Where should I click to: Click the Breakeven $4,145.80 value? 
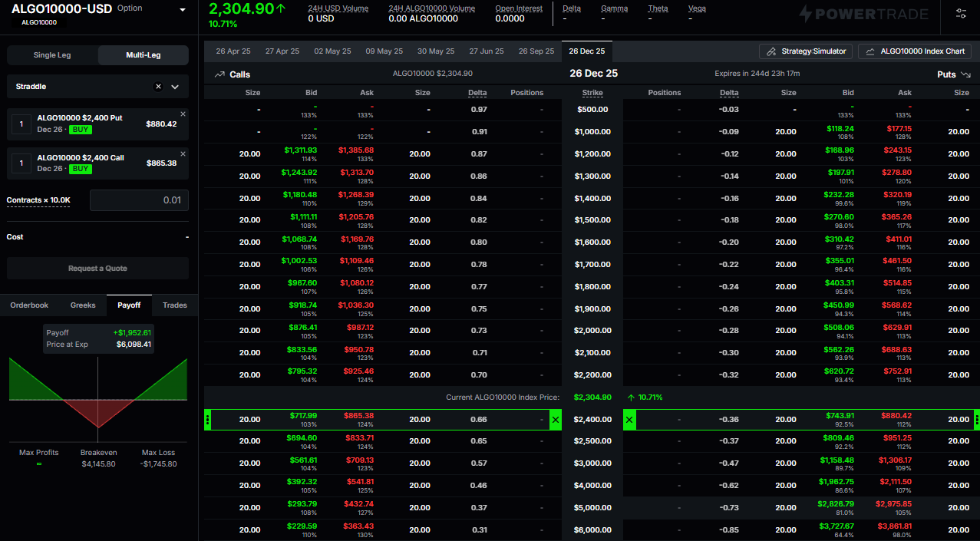point(98,464)
